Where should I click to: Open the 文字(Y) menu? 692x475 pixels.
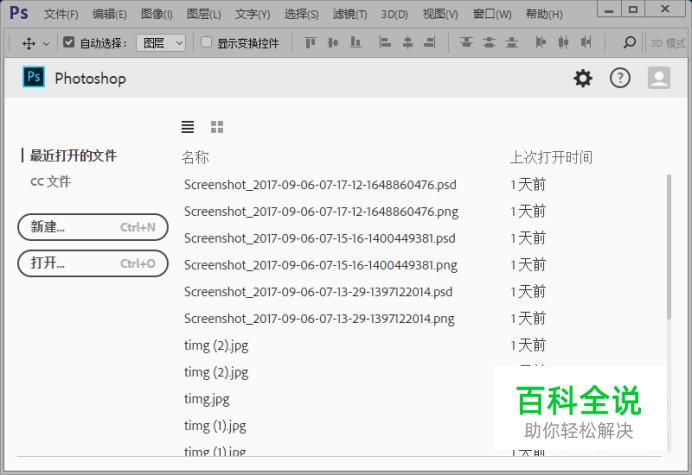252,14
